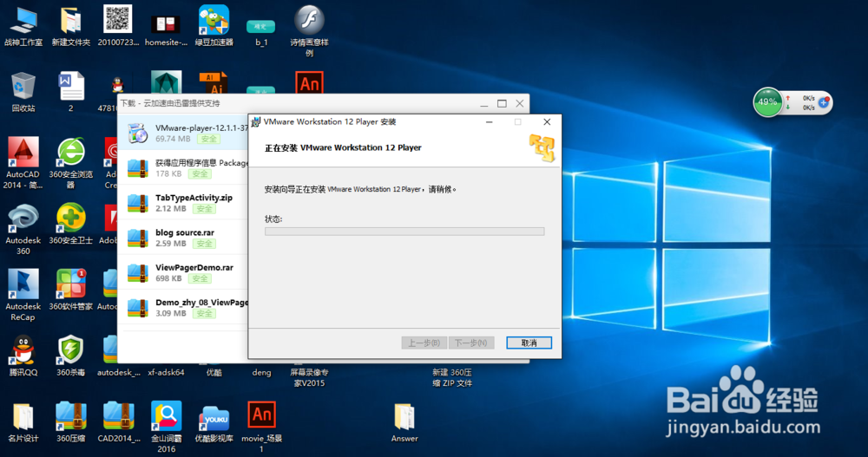Open 新建 360压缩 ZIP 文件 icon
Screen dimensions: 868x457
click(451, 377)
